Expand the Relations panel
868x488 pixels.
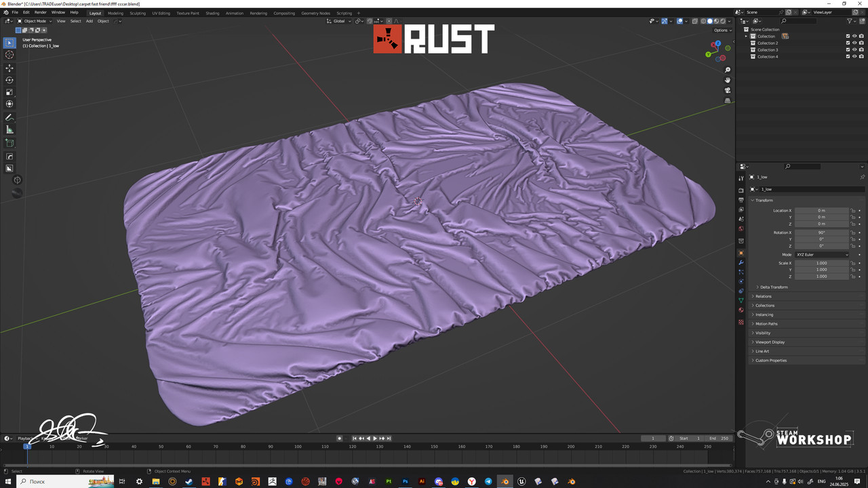click(764, 296)
